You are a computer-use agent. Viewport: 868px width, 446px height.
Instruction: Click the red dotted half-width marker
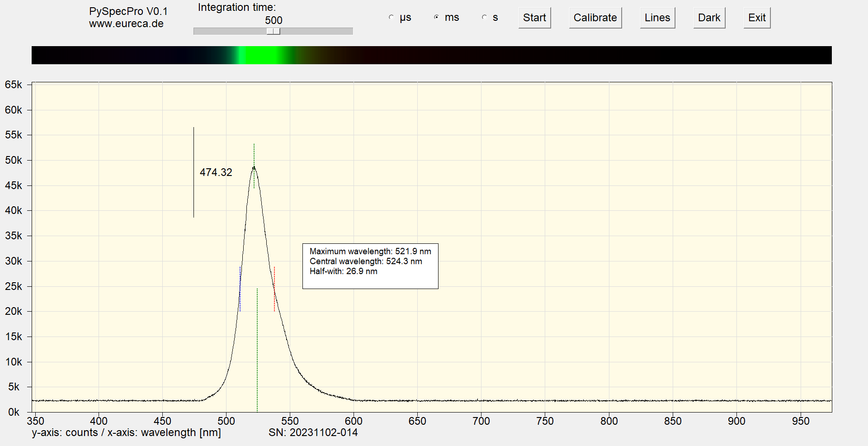tap(274, 289)
